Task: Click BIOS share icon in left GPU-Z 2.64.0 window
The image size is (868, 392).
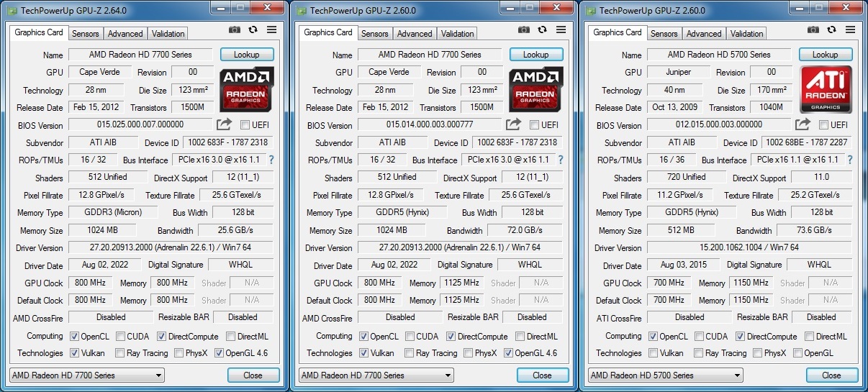Action: click(x=224, y=124)
